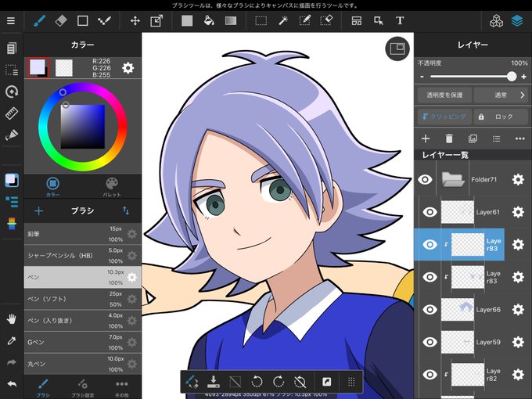Open the flashlight icon in left sidebar

tap(12, 135)
